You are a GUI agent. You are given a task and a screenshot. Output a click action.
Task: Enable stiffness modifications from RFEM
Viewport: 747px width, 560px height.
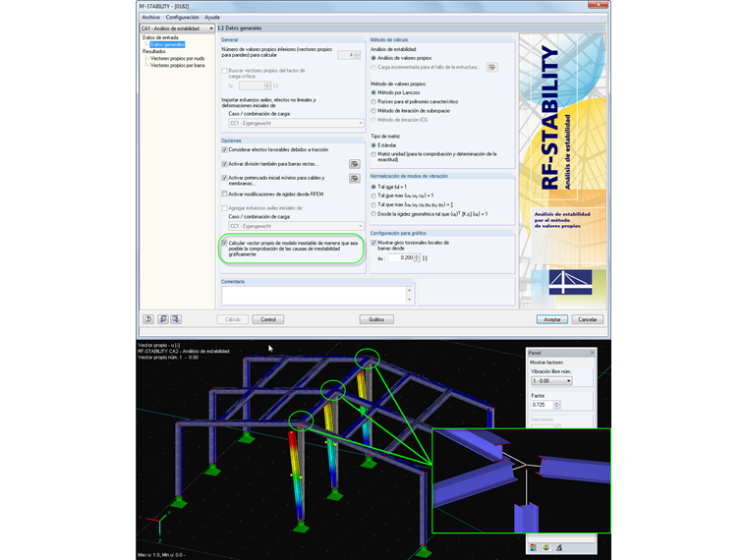pos(224,195)
